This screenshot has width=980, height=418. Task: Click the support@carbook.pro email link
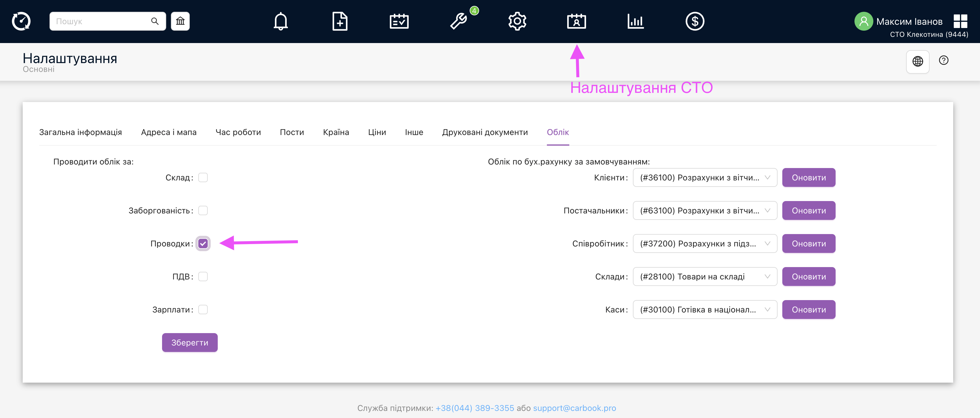click(x=574, y=408)
